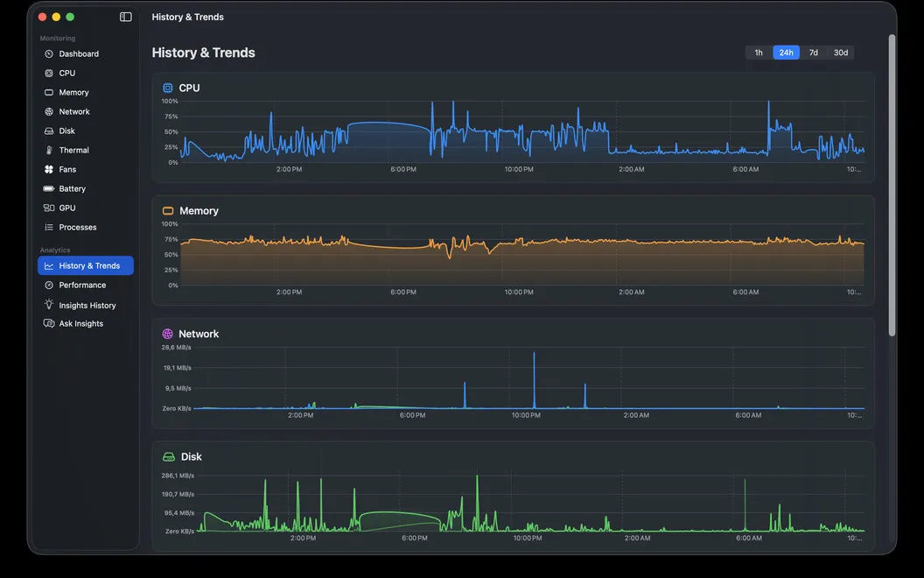The image size is (924, 578).
Task: Click the purple Network globe chart icon
Action: click(167, 334)
